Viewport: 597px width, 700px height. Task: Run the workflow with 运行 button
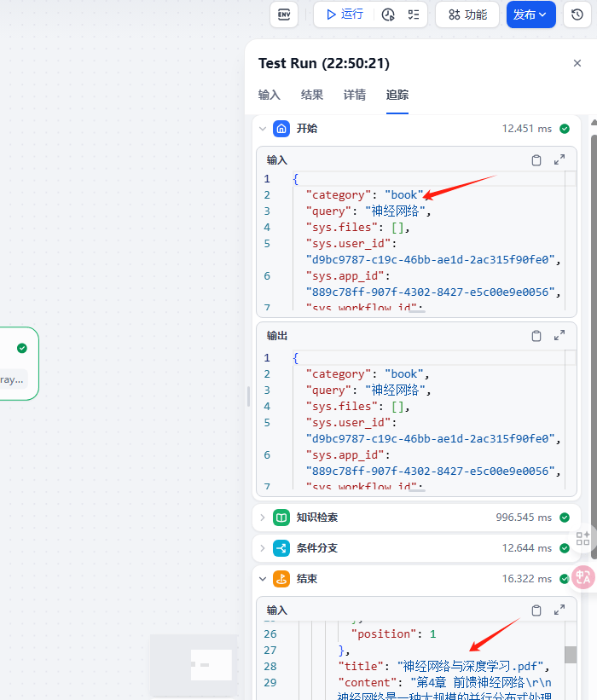[x=344, y=14]
